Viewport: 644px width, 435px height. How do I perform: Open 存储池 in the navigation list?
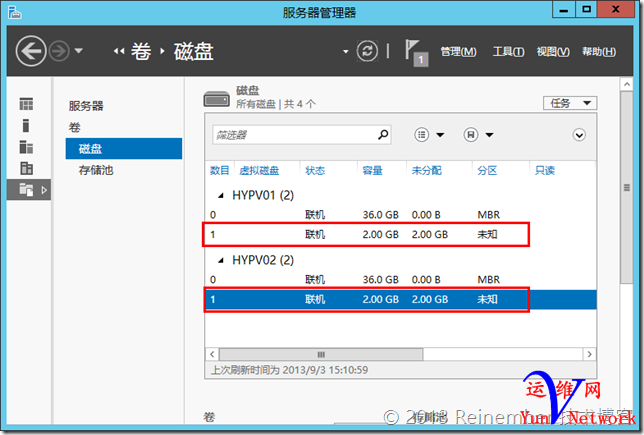tap(96, 170)
